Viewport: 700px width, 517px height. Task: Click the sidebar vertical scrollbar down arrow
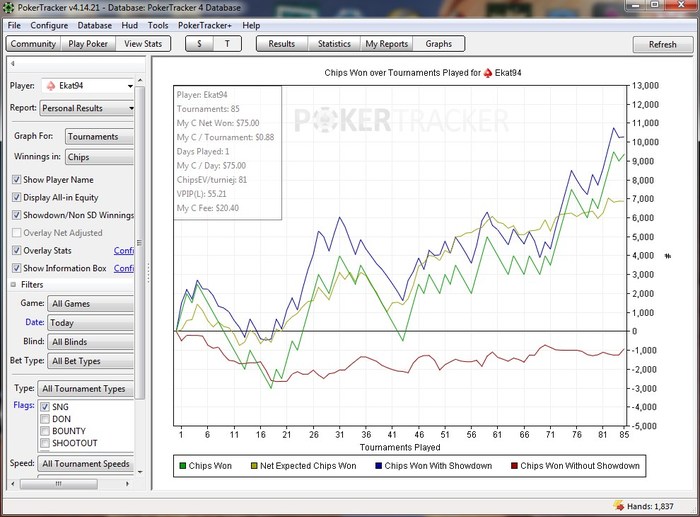140,471
